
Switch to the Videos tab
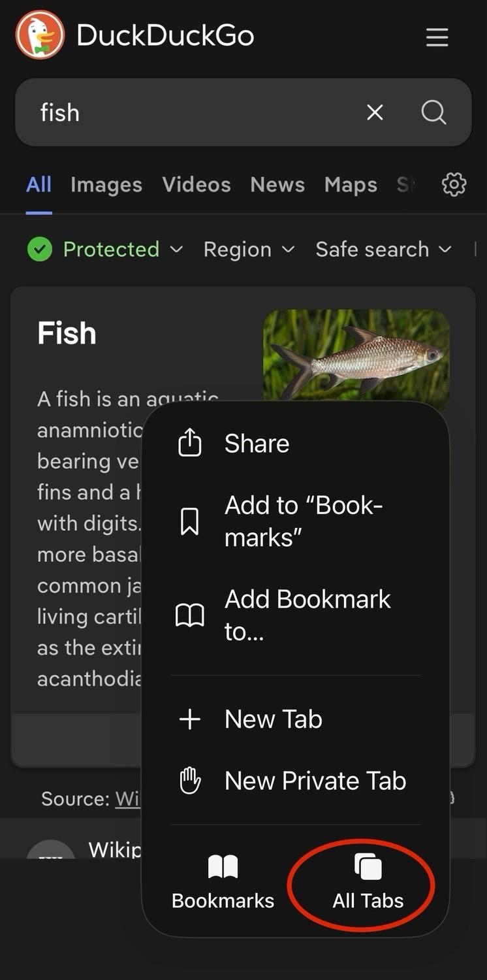[196, 185]
